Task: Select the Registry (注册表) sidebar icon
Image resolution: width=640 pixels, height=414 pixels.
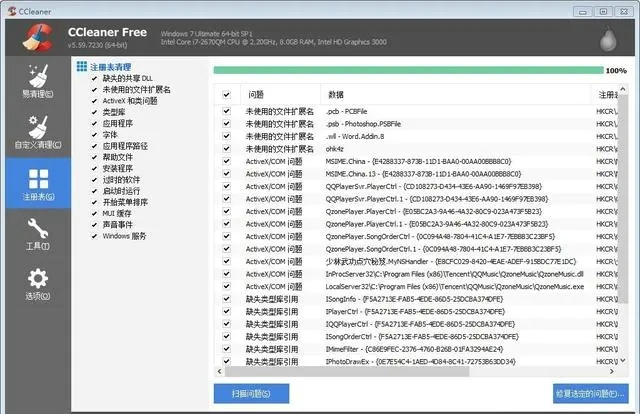Action: [38, 183]
